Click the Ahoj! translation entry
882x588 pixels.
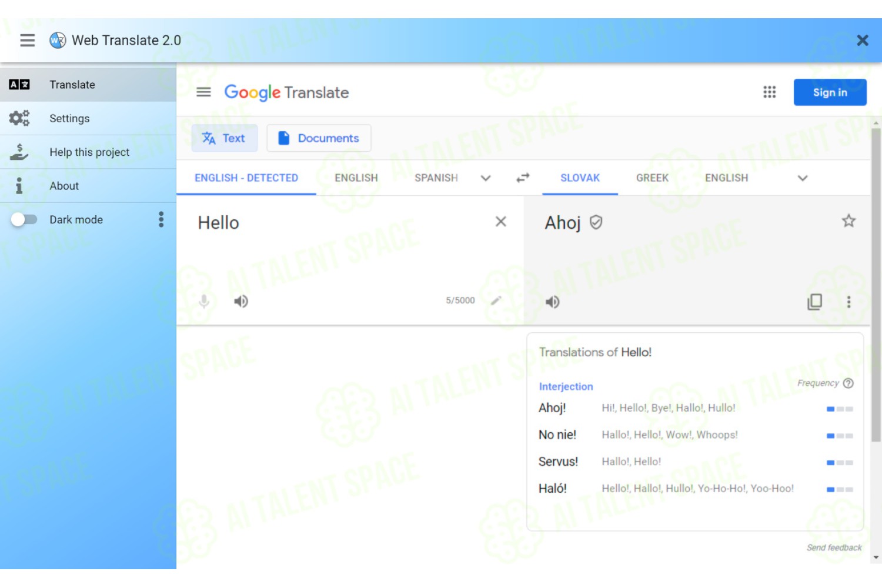pyautogui.click(x=552, y=408)
